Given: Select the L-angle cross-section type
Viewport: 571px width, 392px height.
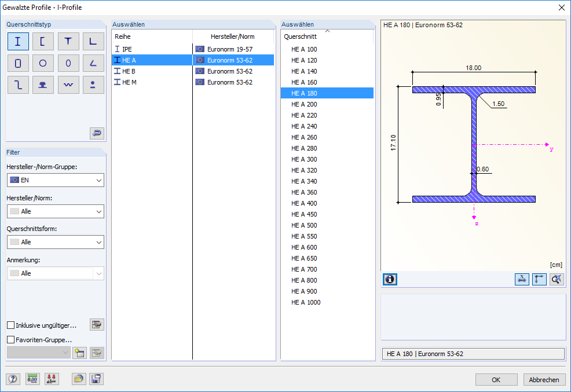Looking at the screenshot, I should 93,42.
